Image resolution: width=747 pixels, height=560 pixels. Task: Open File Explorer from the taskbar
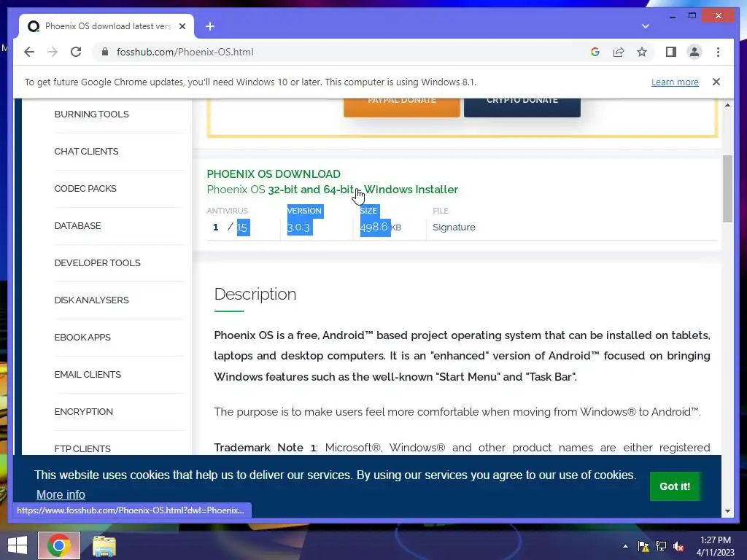click(104, 545)
